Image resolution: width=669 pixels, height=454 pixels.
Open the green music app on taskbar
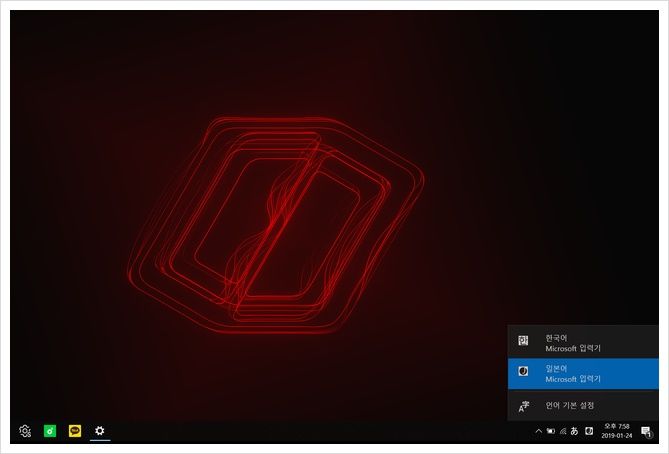[50, 431]
